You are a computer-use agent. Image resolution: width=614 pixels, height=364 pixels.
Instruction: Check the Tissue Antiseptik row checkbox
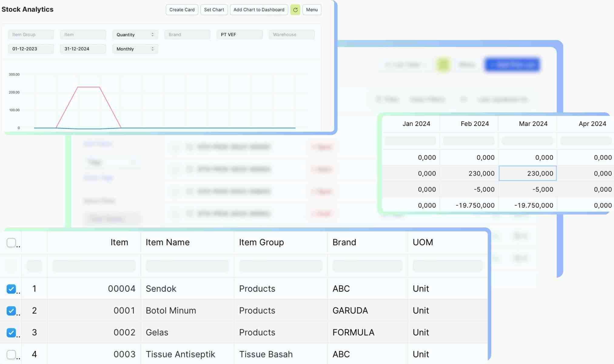coord(11,354)
